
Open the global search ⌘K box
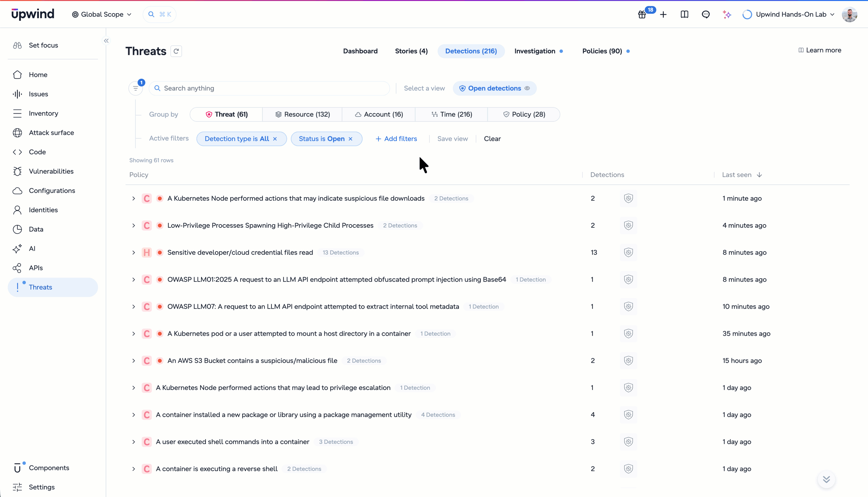[160, 14]
